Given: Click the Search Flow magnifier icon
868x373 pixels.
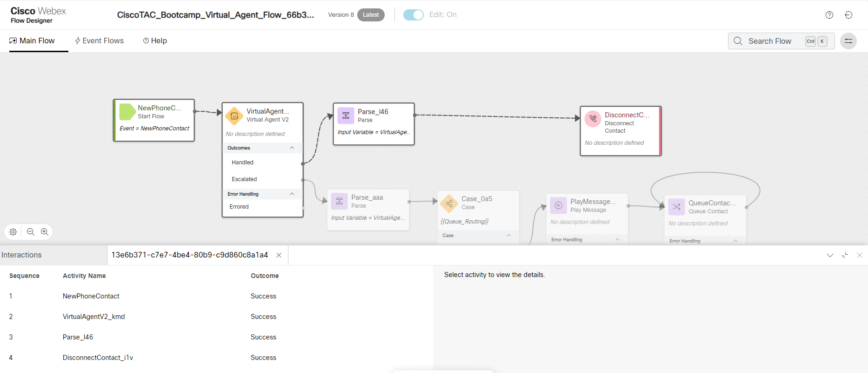Looking at the screenshot, I should click(738, 41).
